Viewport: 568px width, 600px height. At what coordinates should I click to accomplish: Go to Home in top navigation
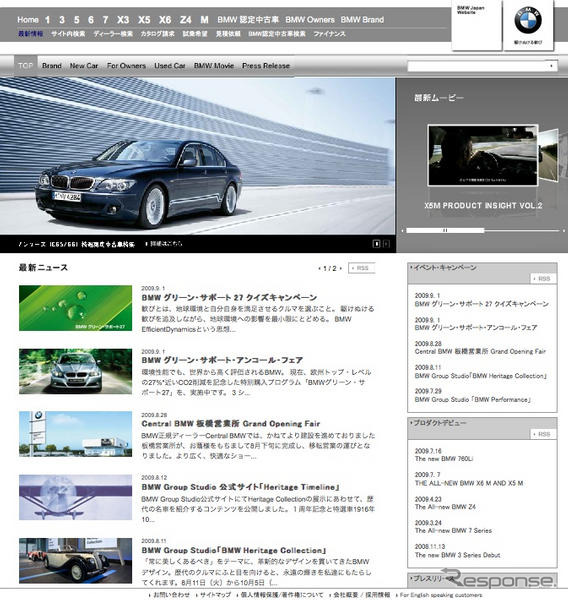(x=28, y=20)
